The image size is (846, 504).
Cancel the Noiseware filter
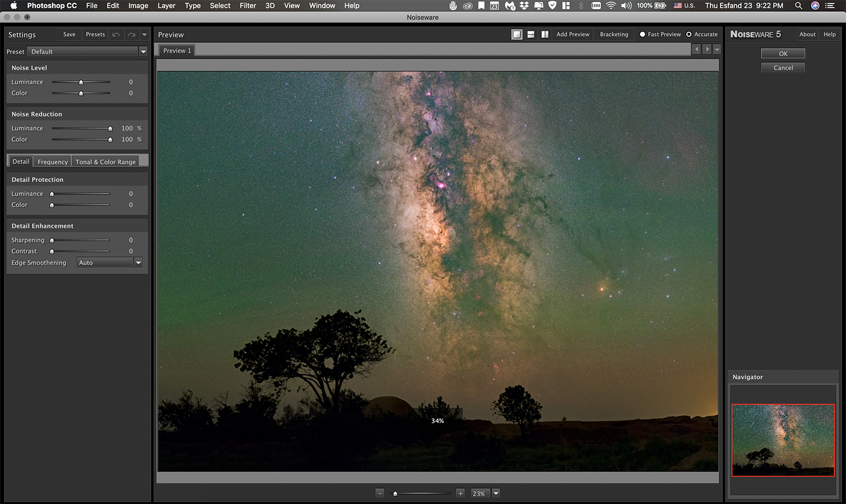[x=783, y=68]
